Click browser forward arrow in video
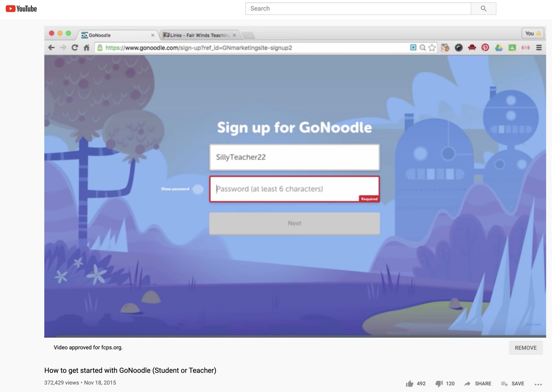Screen dimensions: 552x392 [x=63, y=48]
